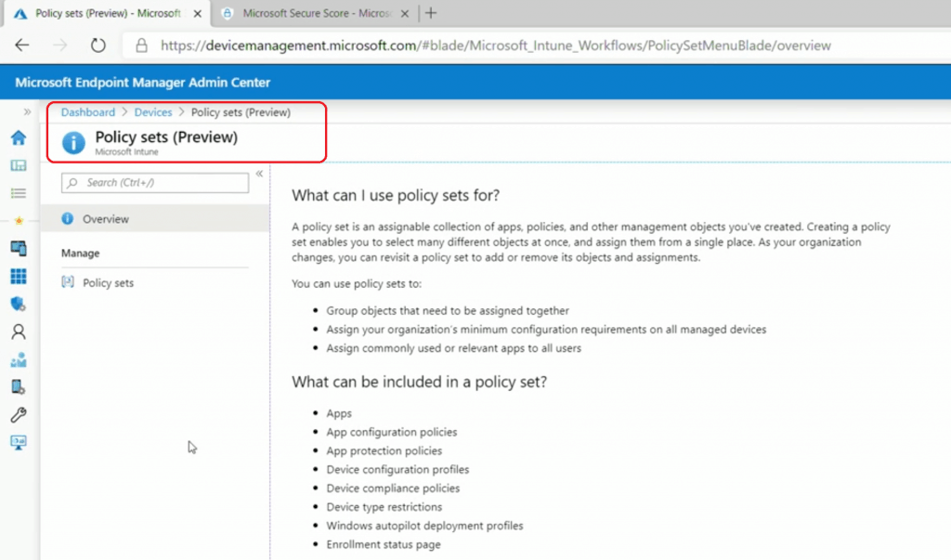
Task: Click the address bar lock icon
Action: click(x=141, y=46)
